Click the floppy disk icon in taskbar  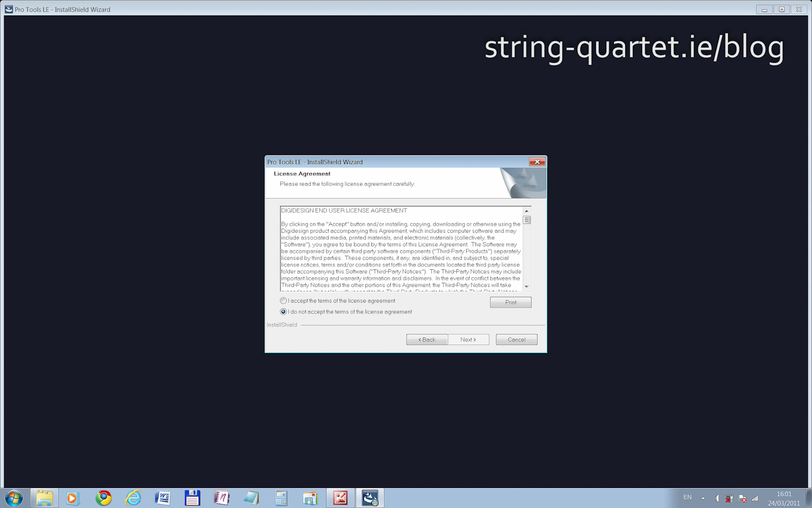pyautogui.click(x=192, y=498)
